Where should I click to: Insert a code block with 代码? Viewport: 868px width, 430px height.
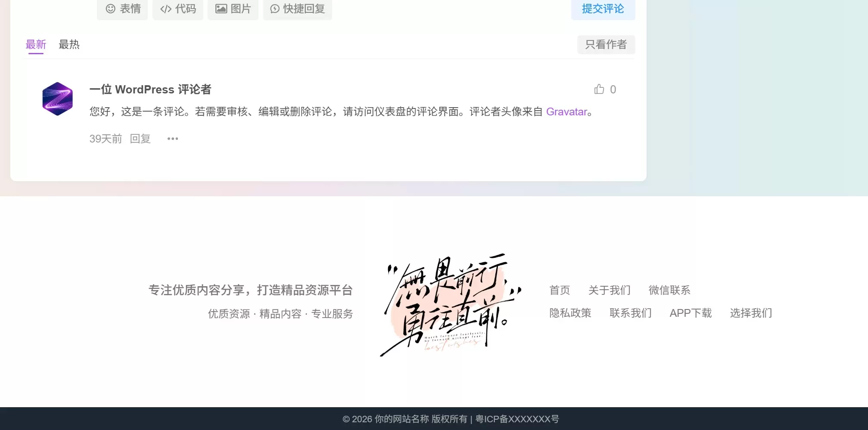[x=177, y=9]
